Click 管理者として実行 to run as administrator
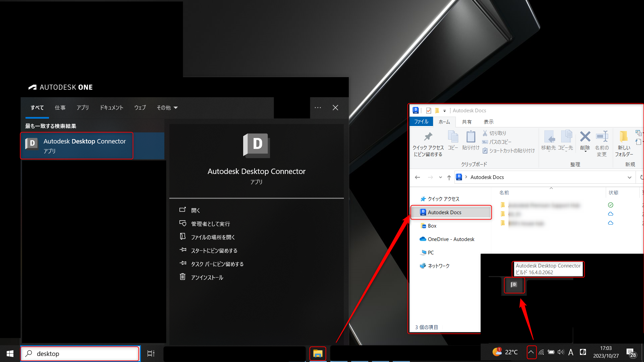Screen dimensions: 644x362 pos(210,223)
